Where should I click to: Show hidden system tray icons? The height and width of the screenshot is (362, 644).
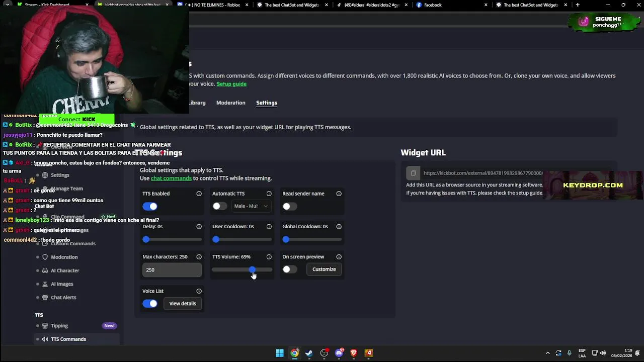coord(547,353)
